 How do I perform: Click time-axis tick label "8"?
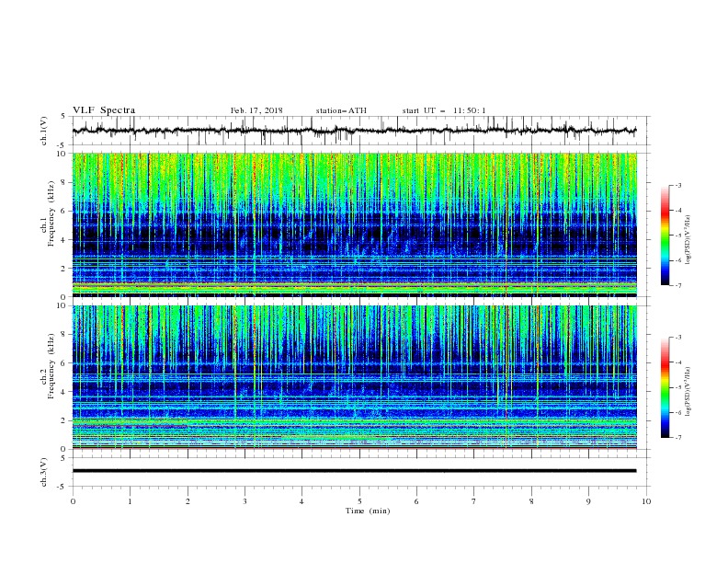click(x=531, y=501)
